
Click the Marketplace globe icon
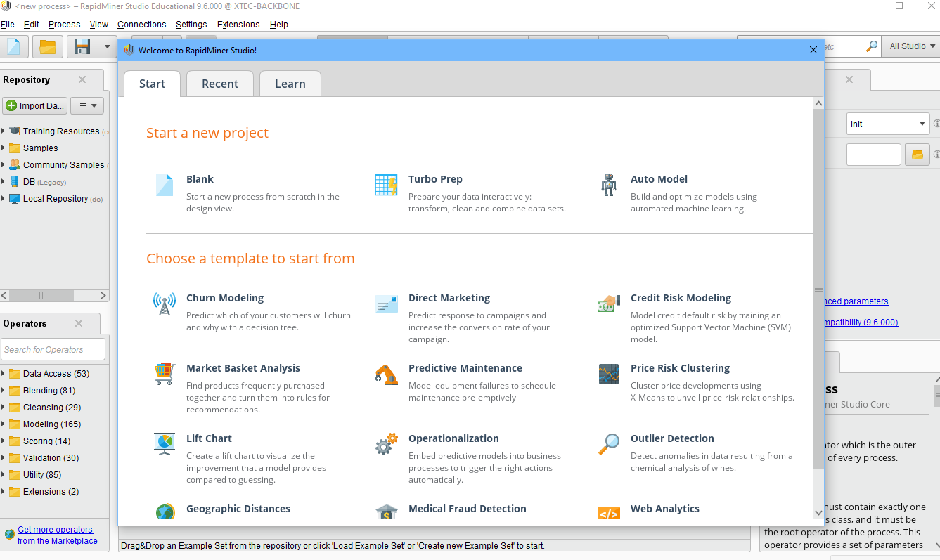[9, 535]
